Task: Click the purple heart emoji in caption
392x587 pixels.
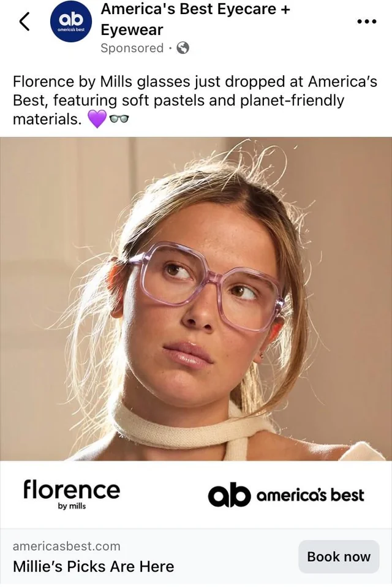Action: [97, 119]
